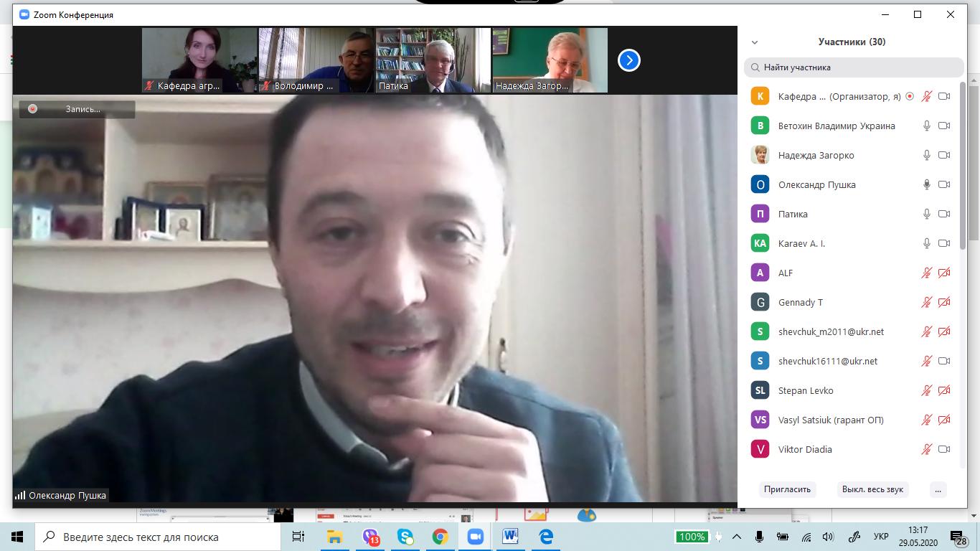Unmute Gennady T's microphone

pyautogui.click(x=927, y=302)
